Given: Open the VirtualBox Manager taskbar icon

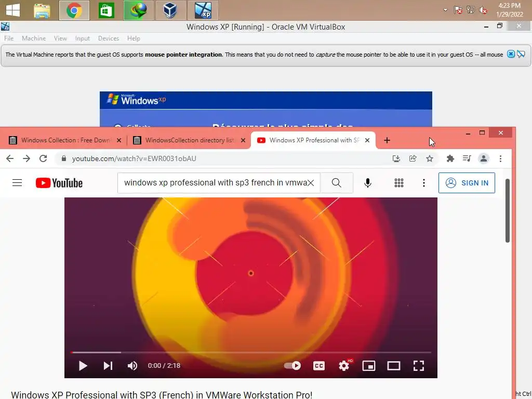Looking at the screenshot, I should point(170,10).
